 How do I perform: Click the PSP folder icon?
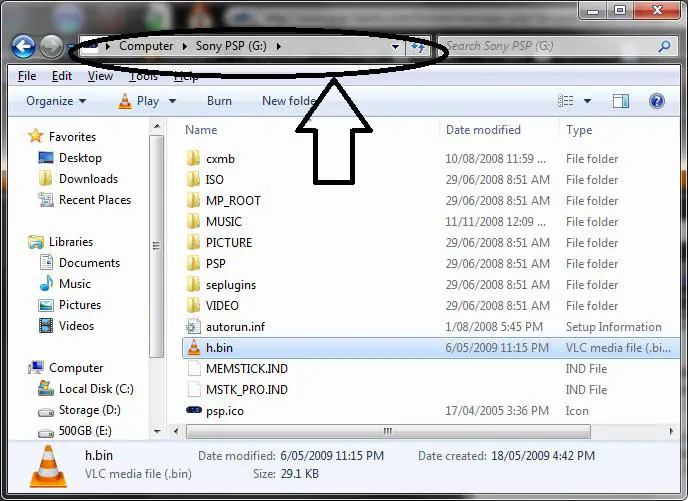[193, 264]
